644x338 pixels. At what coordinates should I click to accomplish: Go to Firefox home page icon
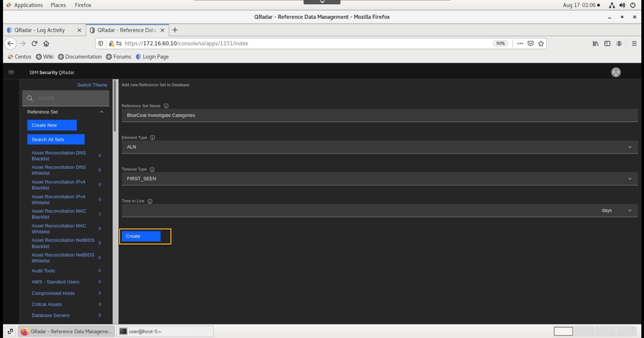point(46,44)
